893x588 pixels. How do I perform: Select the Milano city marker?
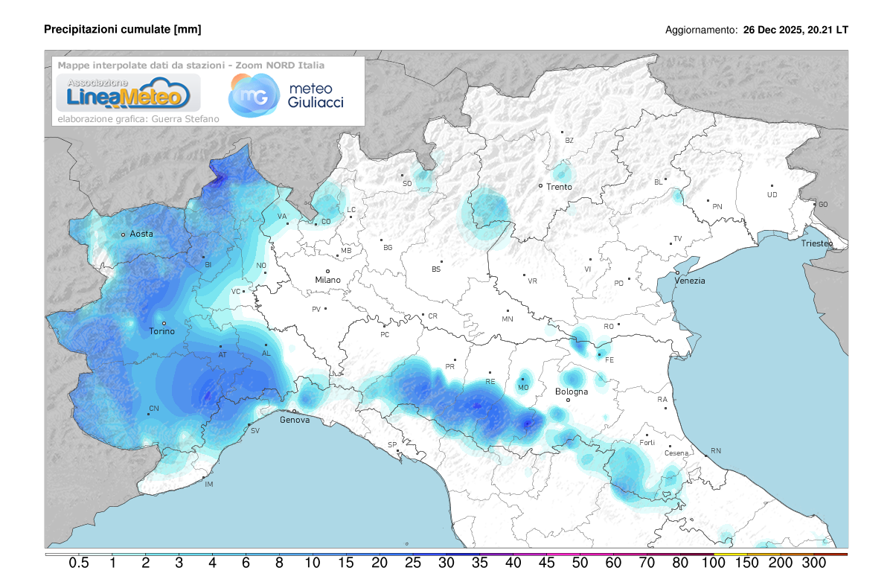pos(327,272)
